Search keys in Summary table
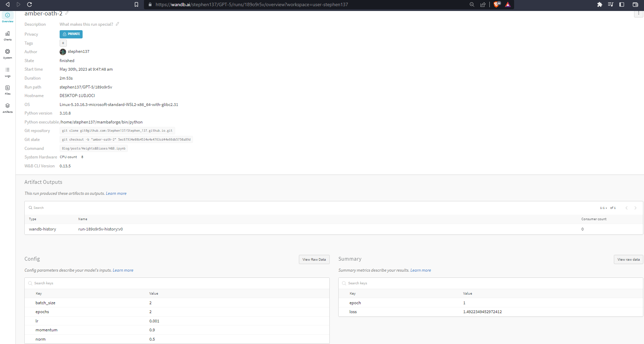 tap(490, 283)
